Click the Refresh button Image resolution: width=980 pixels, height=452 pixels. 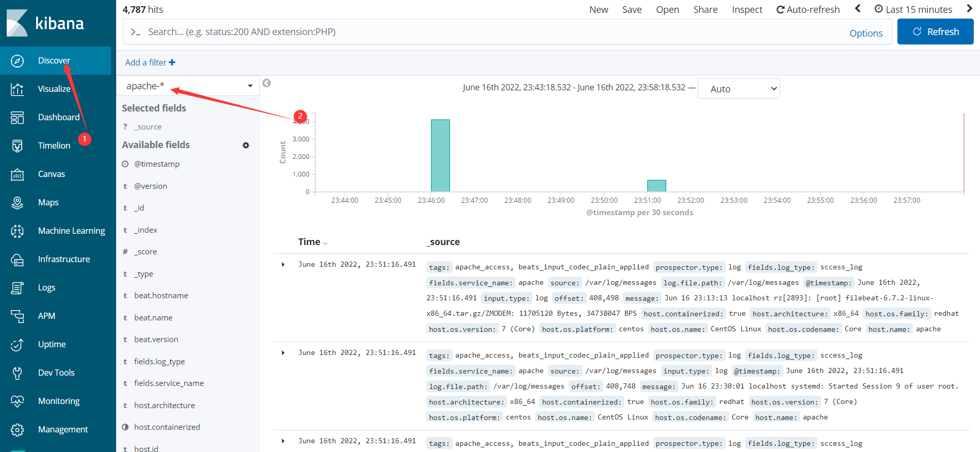pos(935,32)
